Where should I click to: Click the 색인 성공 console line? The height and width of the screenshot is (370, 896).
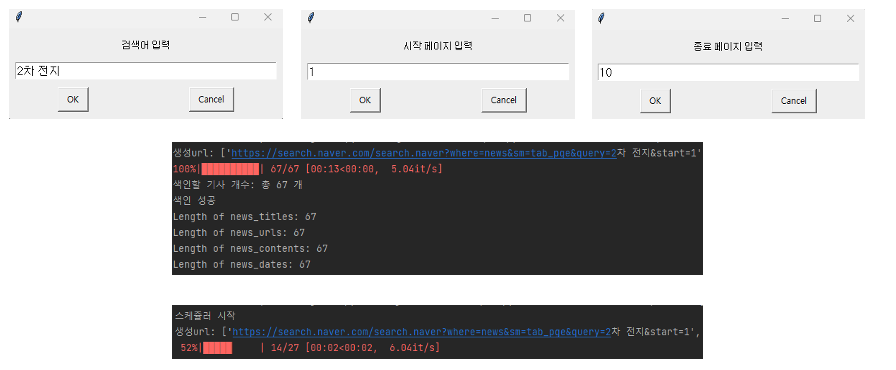(194, 200)
